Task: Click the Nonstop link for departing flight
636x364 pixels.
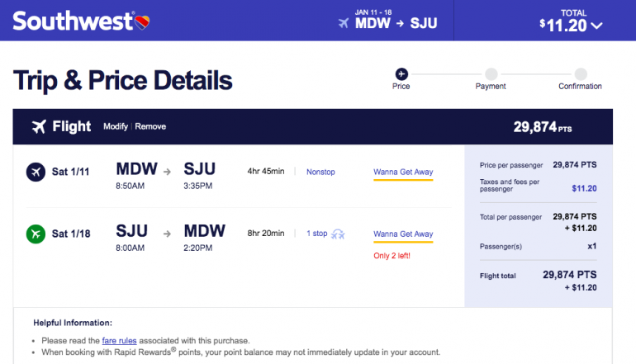Action: point(320,172)
